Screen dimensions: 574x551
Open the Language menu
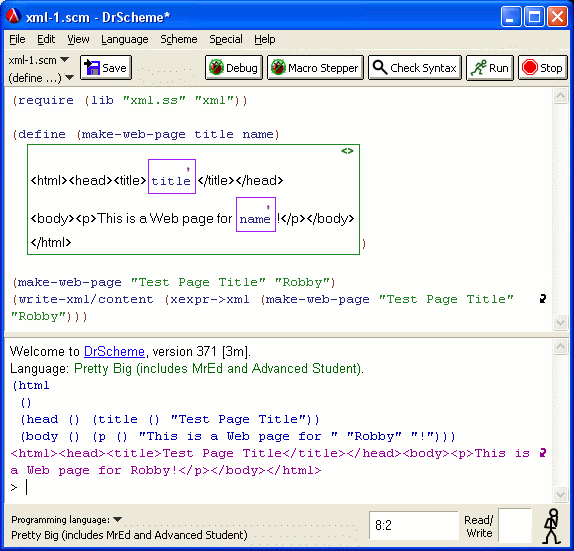[x=125, y=39]
